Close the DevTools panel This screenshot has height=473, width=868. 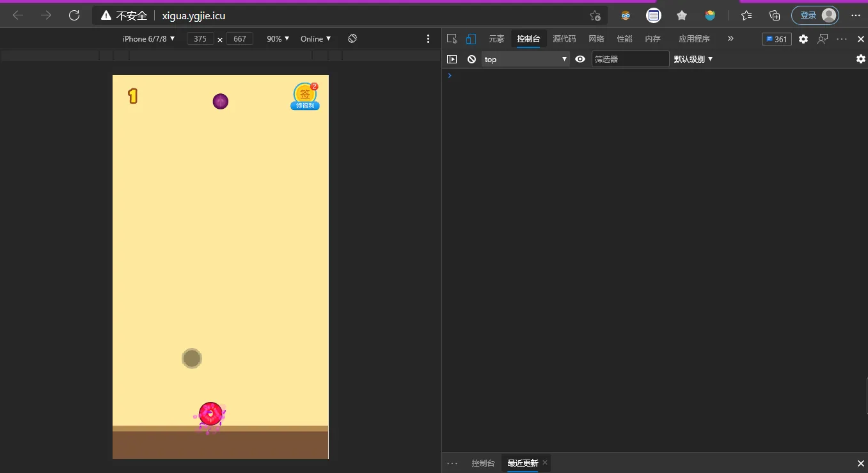click(x=861, y=39)
